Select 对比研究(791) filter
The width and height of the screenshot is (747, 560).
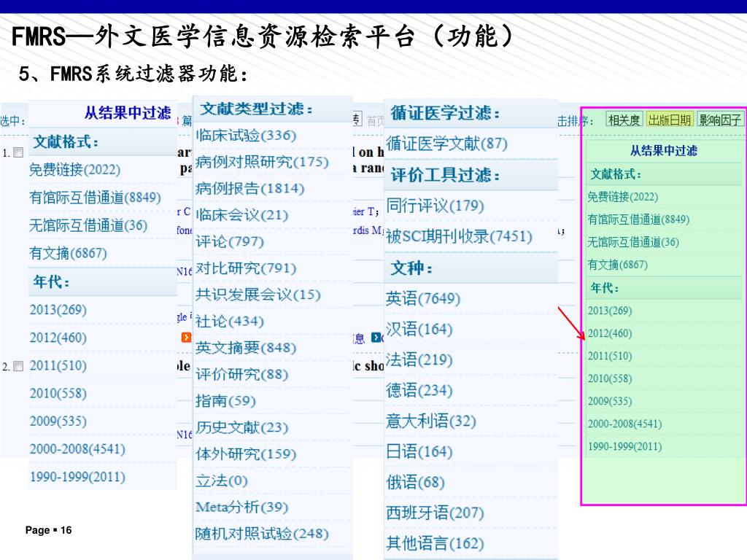point(246,268)
